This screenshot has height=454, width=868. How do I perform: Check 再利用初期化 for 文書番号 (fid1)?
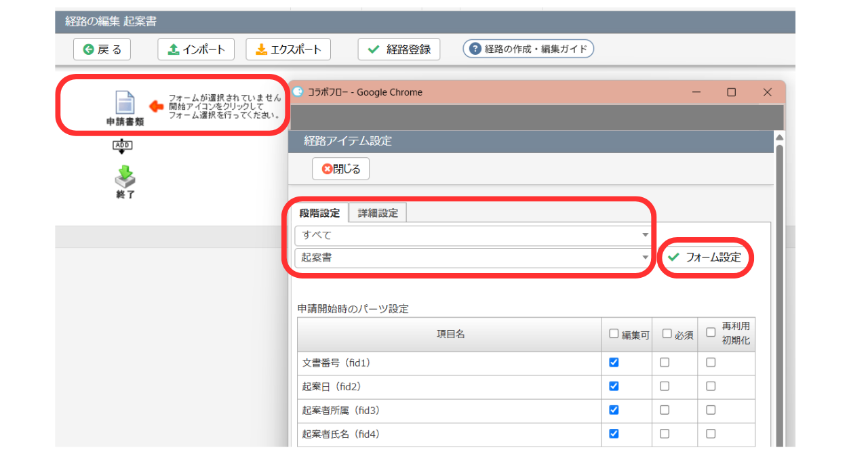[711, 363]
